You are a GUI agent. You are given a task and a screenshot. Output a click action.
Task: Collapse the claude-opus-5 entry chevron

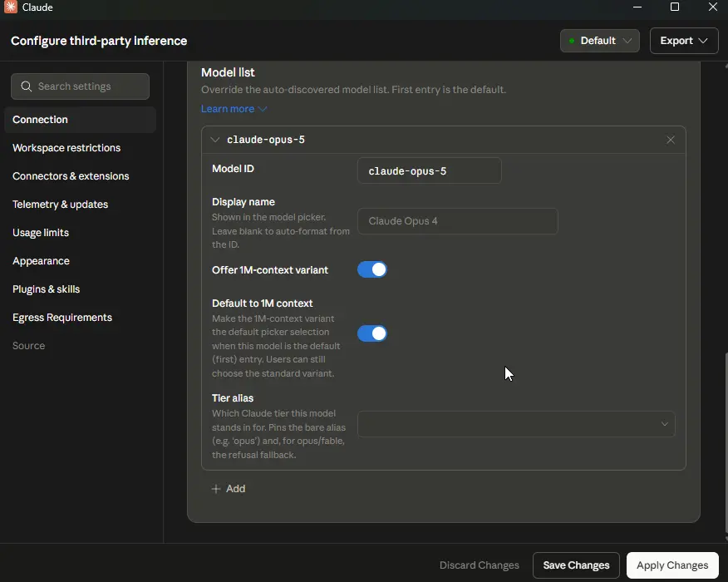(215, 140)
